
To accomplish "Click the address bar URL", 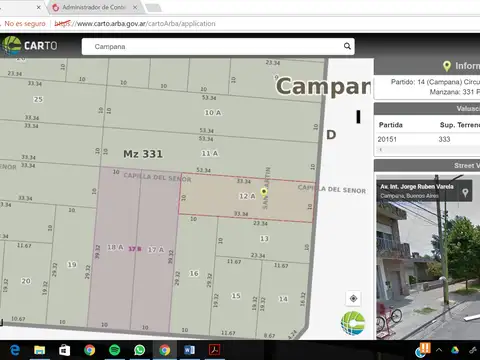I will click(x=135, y=24).
